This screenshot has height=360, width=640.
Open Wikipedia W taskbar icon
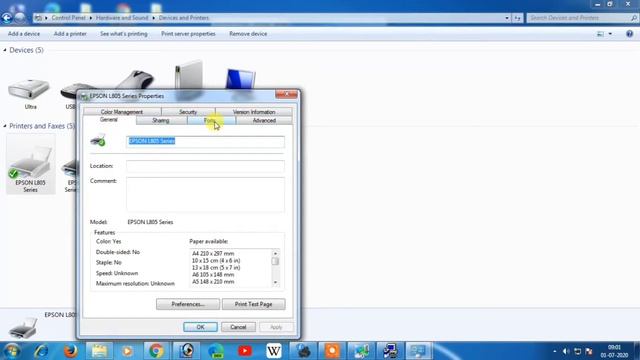point(273,351)
